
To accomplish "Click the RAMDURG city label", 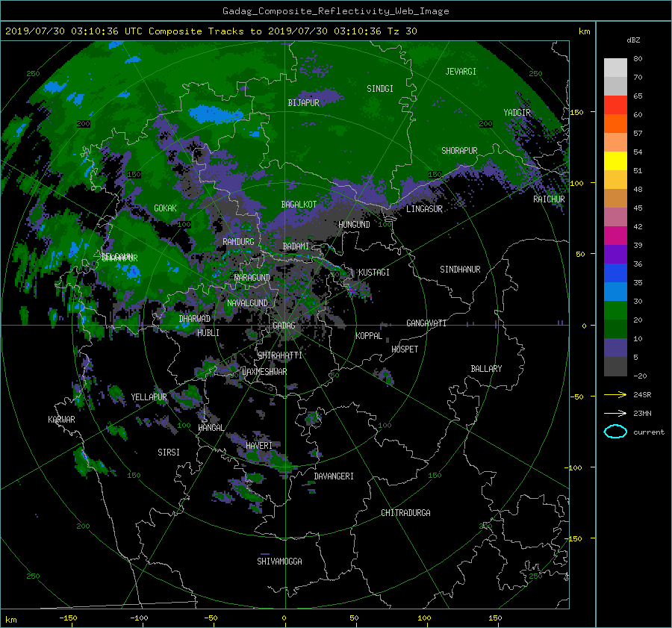I will [x=238, y=242].
